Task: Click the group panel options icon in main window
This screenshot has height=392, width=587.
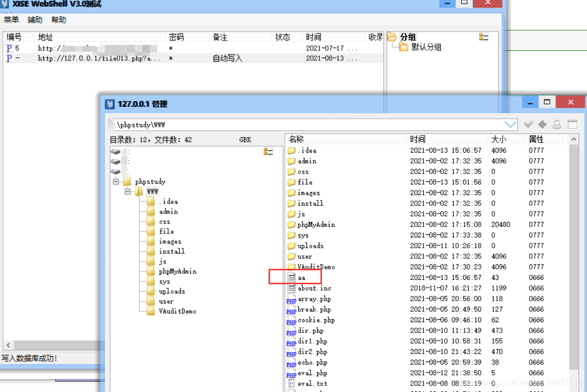Action: click(x=483, y=37)
